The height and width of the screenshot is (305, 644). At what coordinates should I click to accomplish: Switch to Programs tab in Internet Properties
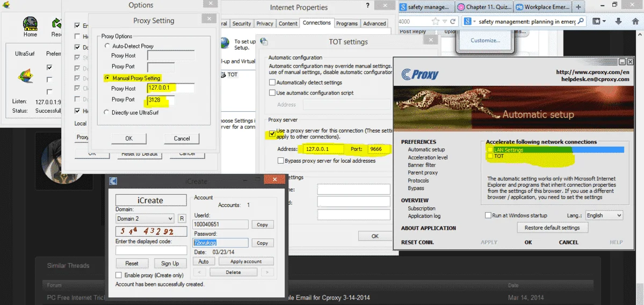click(346, 24)
